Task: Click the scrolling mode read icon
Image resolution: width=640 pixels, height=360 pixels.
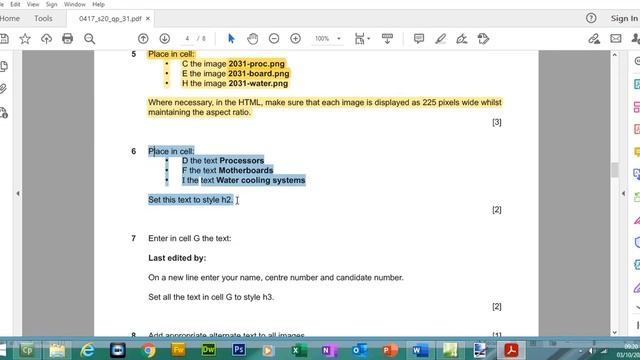Action: (x=387, y=39)
